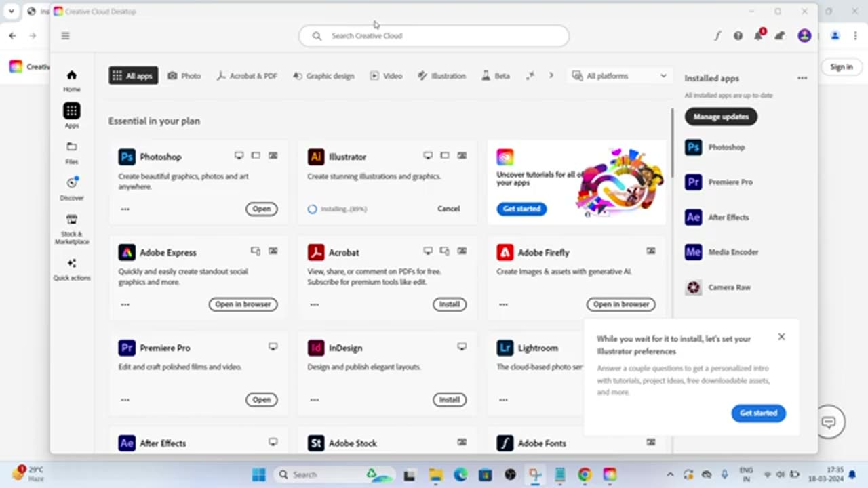This screenshot has height=488, width=868.
Task: Select the All apps tab
Action: [133, 76]
